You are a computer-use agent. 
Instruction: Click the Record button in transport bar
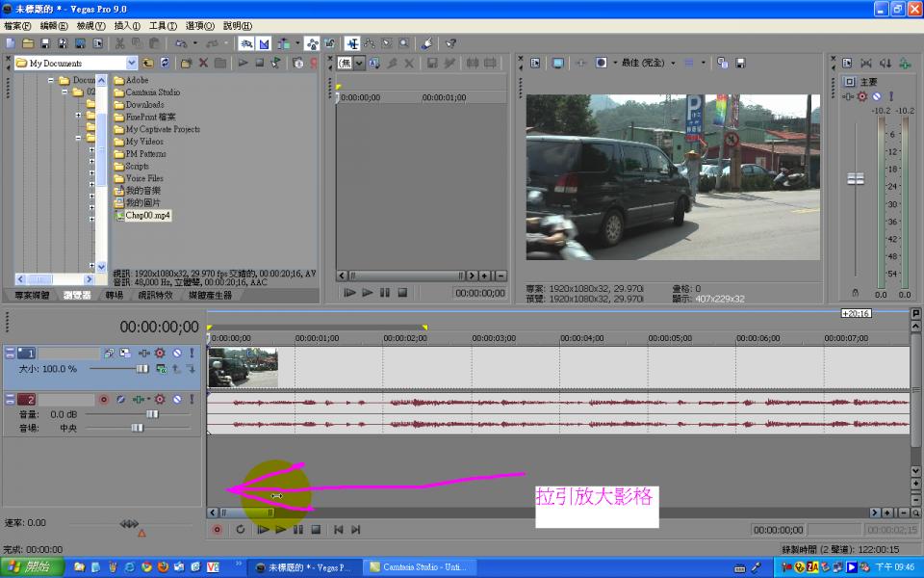coord(217,529)
